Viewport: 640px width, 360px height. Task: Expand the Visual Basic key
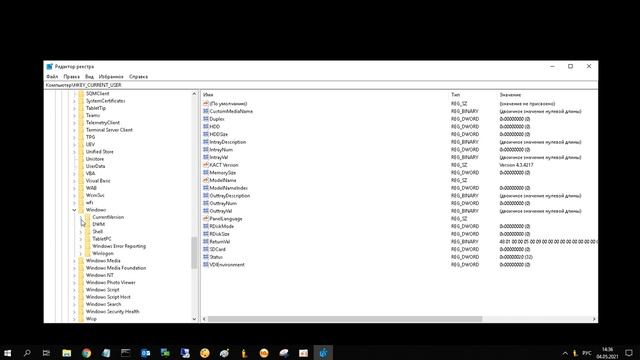74,181
